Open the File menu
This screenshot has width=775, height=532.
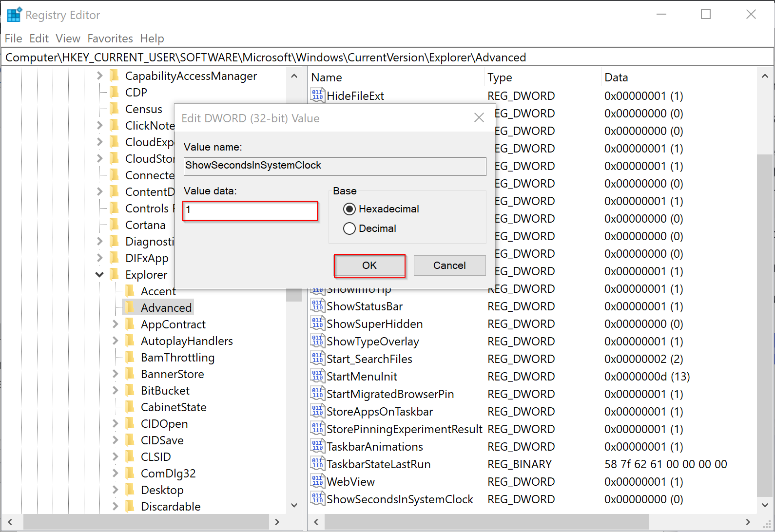click(14, 38)
